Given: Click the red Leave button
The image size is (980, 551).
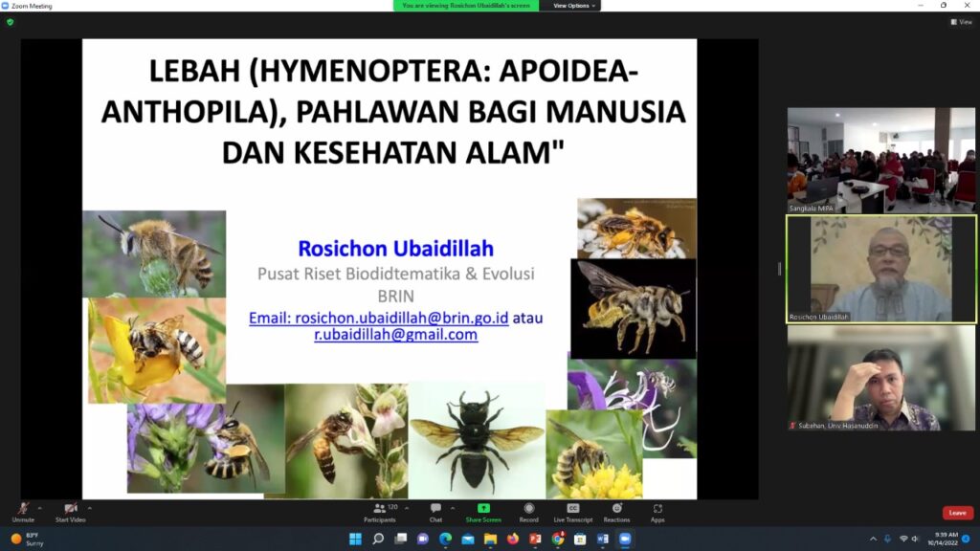Looking at the screenshot, I should point(956,513).
